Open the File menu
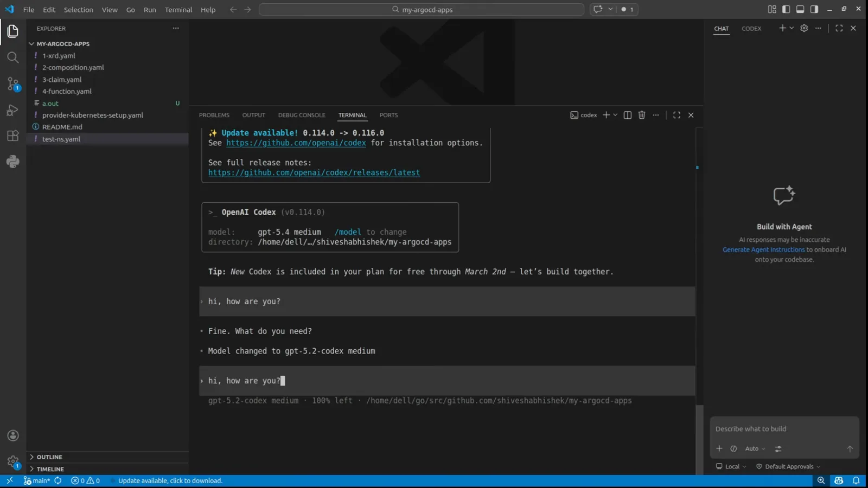Screen dimensions: 868x488 (29, 9)
